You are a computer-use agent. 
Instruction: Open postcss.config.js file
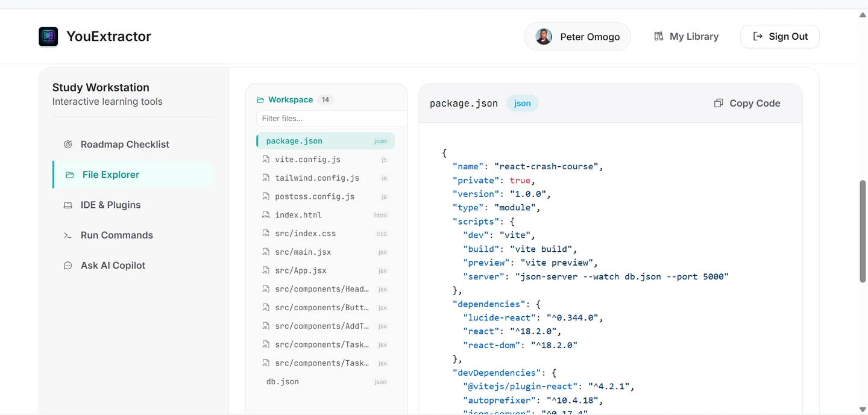[x=325, y=196]
